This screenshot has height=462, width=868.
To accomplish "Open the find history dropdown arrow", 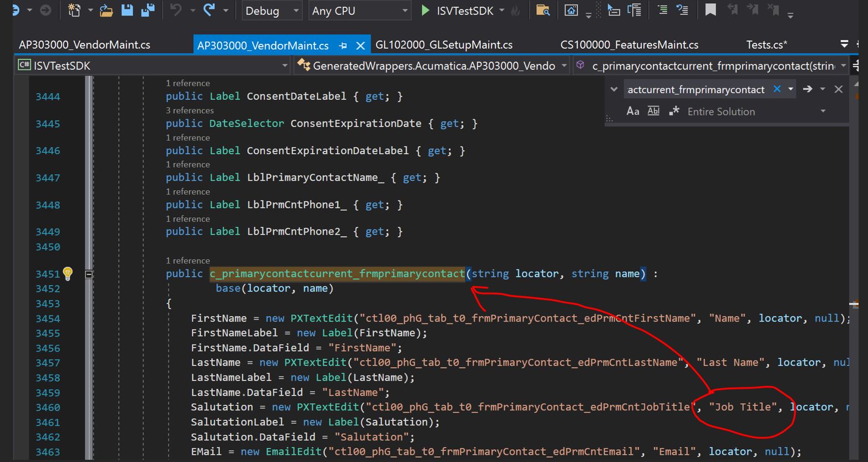I will (790, 89).
